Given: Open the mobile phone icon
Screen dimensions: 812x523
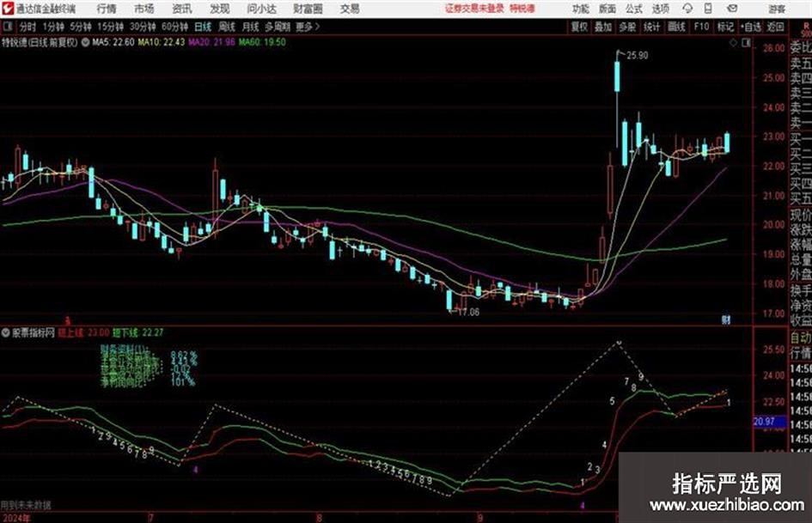Looking at the screenshot, I should click(x=708, y=9).
